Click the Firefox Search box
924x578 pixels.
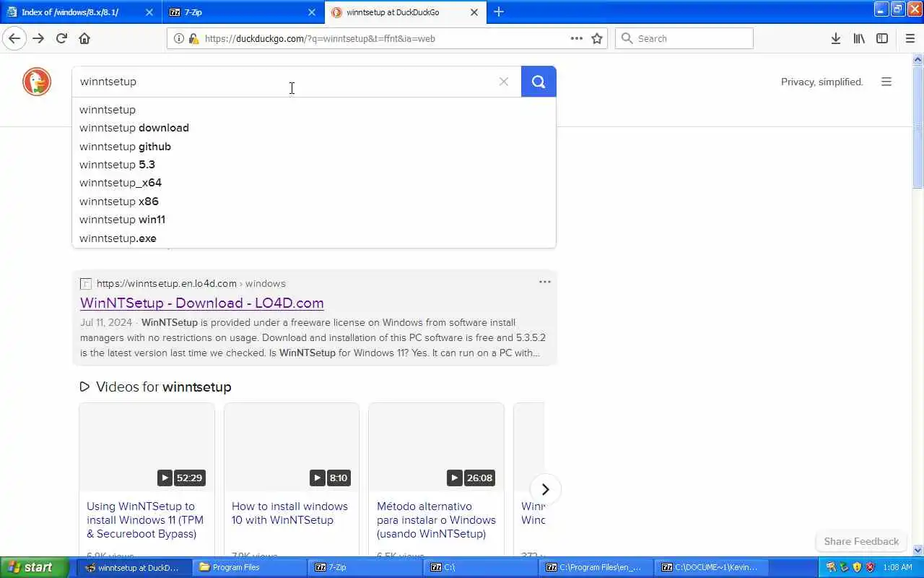click(684, 38)
